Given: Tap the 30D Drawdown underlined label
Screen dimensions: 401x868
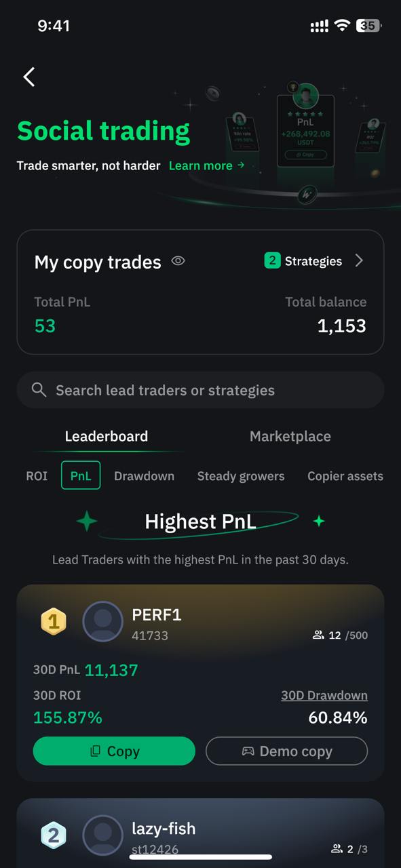Looking at the screenshot, I should pyautogui.click(x=324, y=696).
